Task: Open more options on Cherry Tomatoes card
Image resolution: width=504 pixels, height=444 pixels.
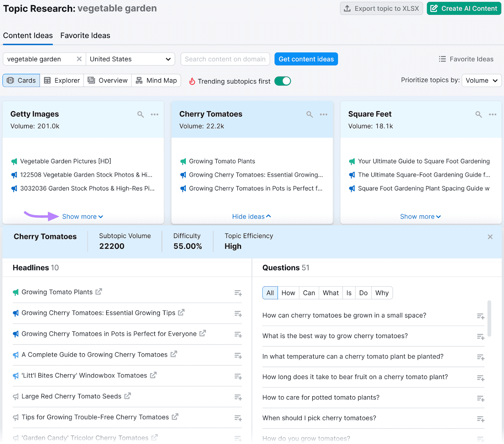Action: [x=324, y=114]
